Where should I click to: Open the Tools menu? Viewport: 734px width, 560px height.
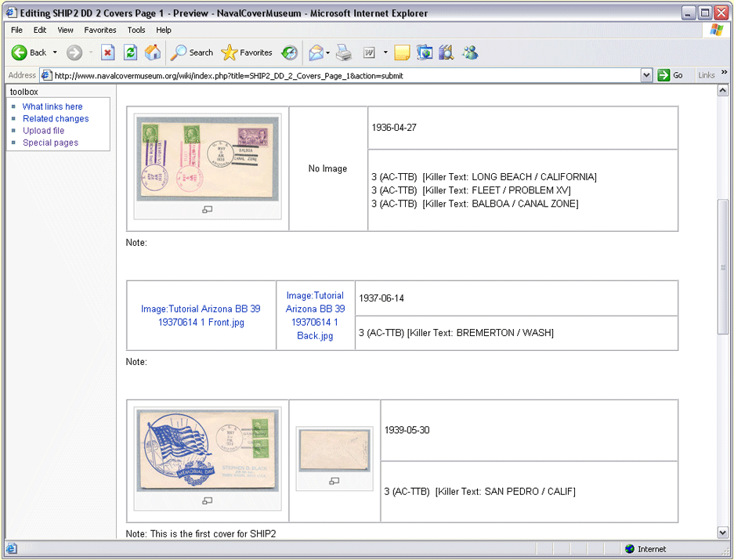point(136,30)
